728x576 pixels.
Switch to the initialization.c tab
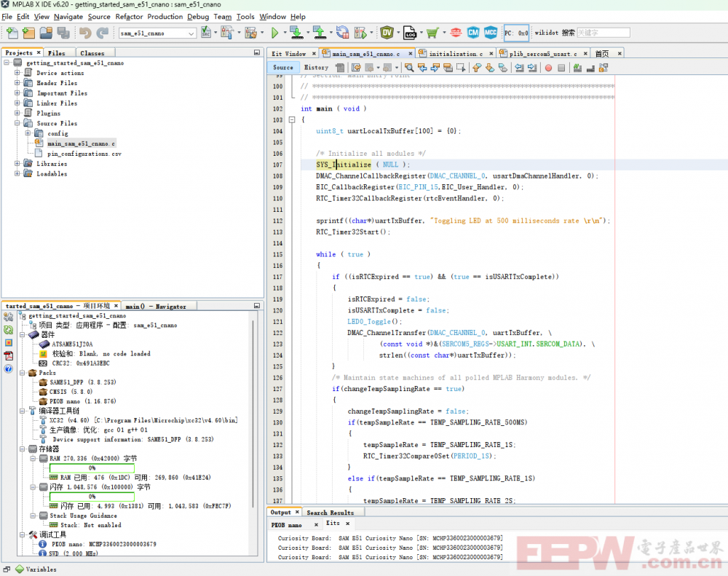click(456, 54)
